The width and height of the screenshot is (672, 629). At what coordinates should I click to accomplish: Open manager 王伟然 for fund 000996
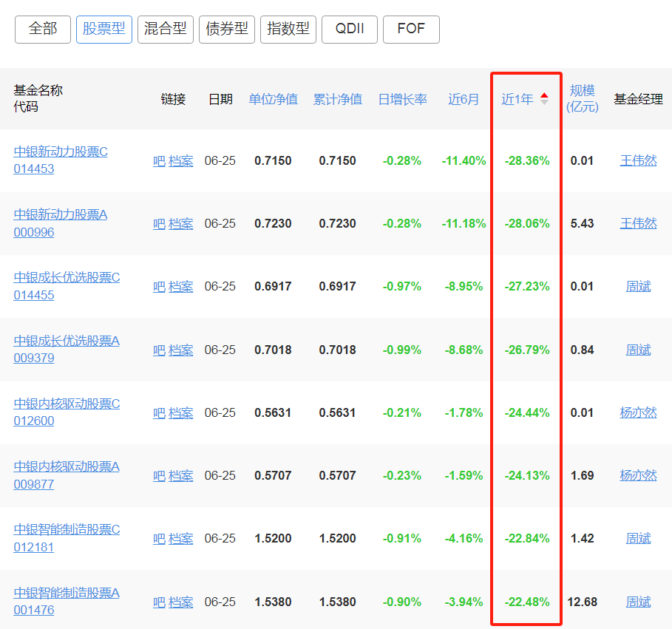tap(638, 223)
